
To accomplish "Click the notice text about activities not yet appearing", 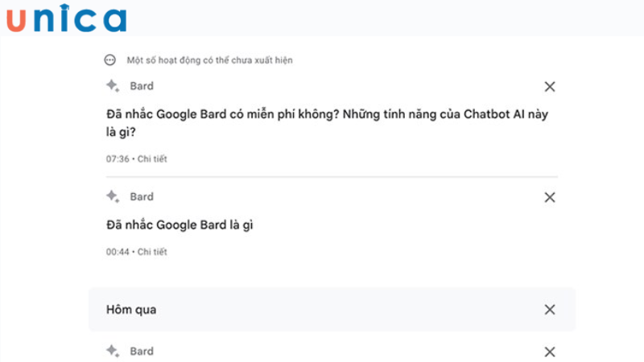I will 209,60.
